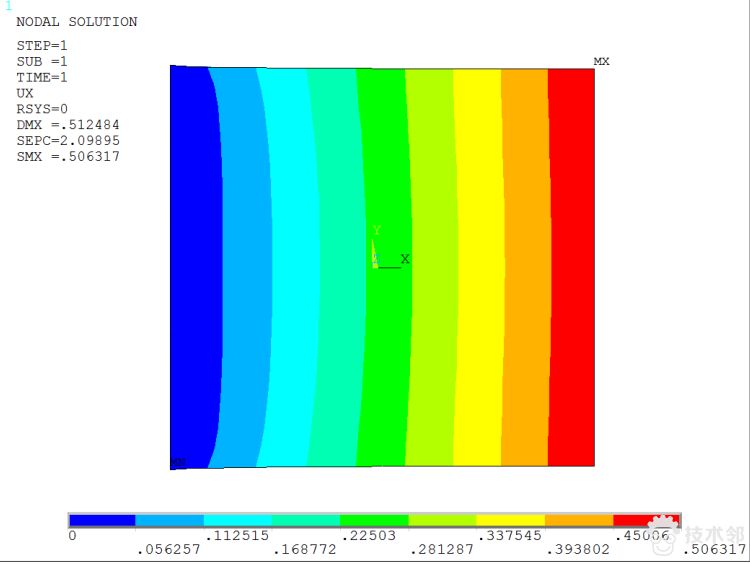
Task: Select the RSYS=0 label
Action: [x=42, y=109]
